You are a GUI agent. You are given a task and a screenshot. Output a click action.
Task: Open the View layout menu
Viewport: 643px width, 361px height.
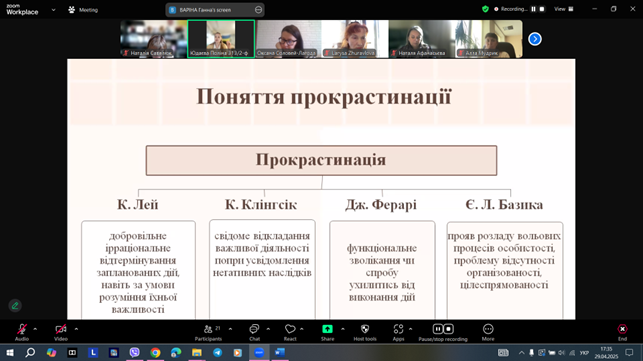564,9
